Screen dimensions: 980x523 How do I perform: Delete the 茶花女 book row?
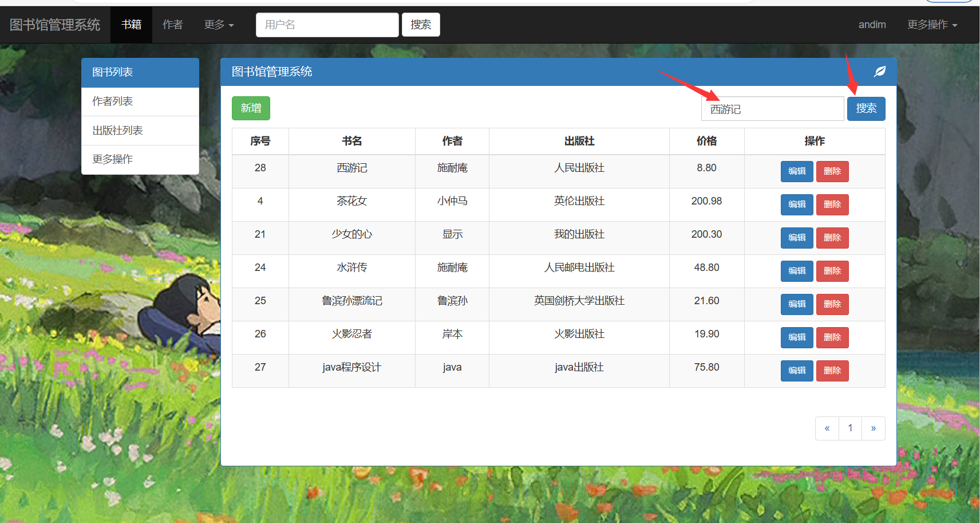(x=832, y=205)
